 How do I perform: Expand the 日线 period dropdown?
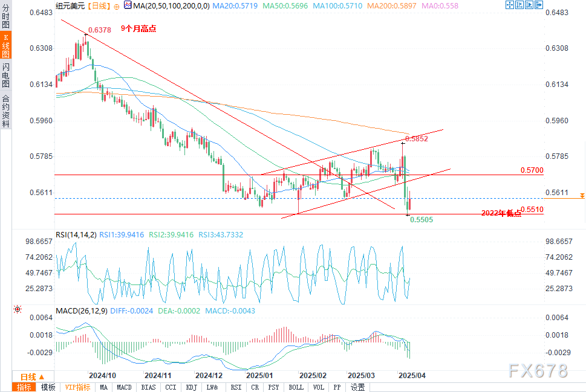pyautogui.click(x=33, y=377)
